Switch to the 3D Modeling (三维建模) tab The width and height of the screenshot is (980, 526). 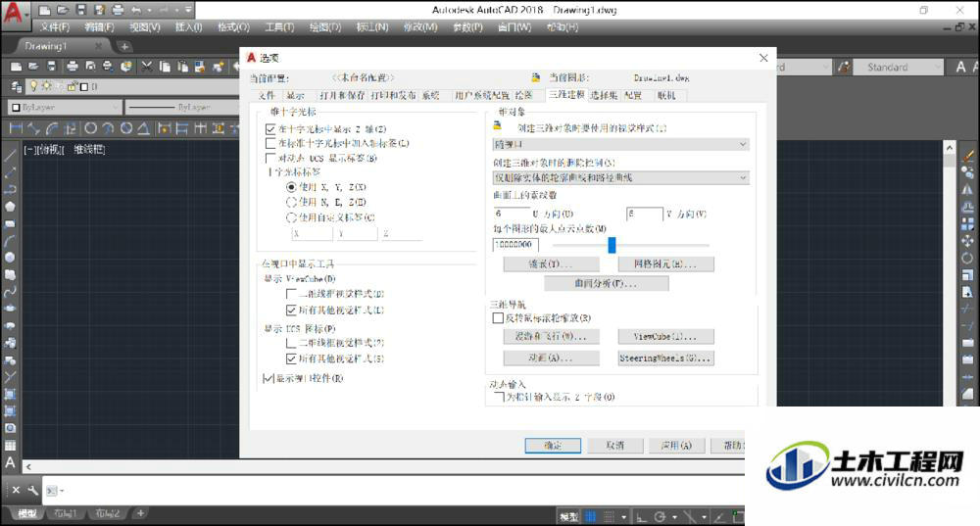[x=565, y=95]
